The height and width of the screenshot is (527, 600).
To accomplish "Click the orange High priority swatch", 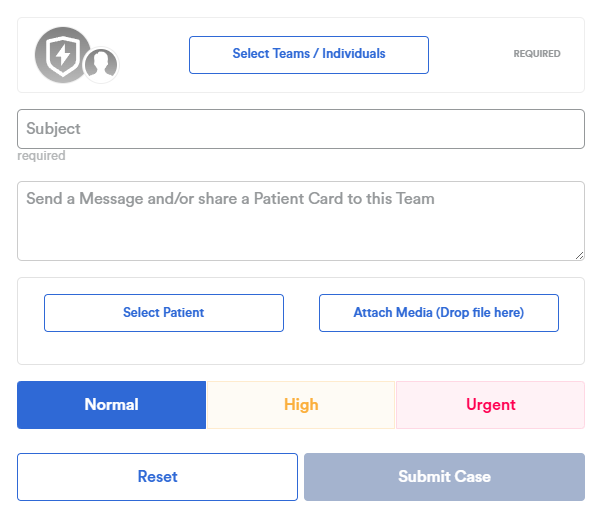I will [301, 405].
